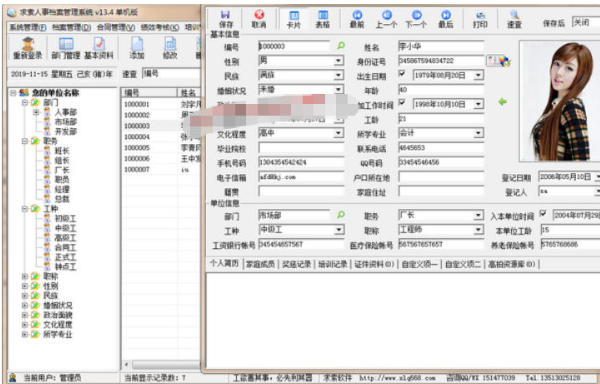The image size is (600, 384).
Task: Click the 姓名 input field
Action: click(441, 46)
